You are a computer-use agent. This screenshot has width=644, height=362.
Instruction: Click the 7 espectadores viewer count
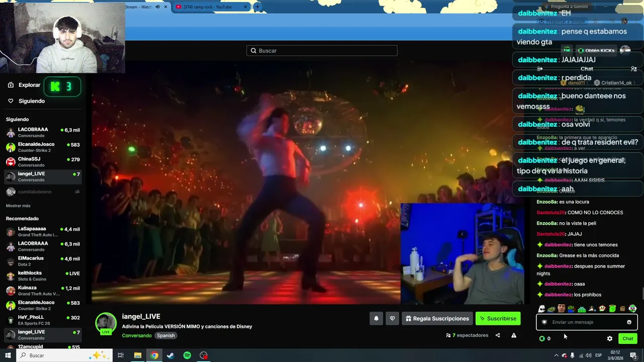click(467, 335)
